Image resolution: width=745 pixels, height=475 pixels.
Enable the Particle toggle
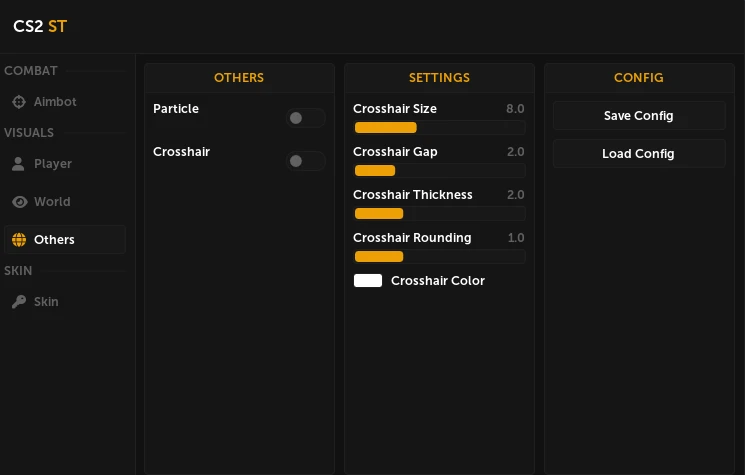point(305,118)
